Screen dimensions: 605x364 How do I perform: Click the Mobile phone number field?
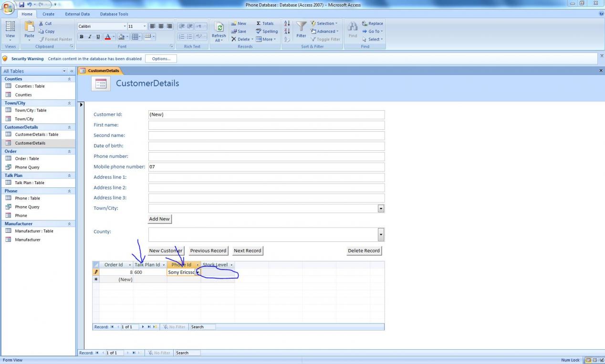(x=266, y=167)
